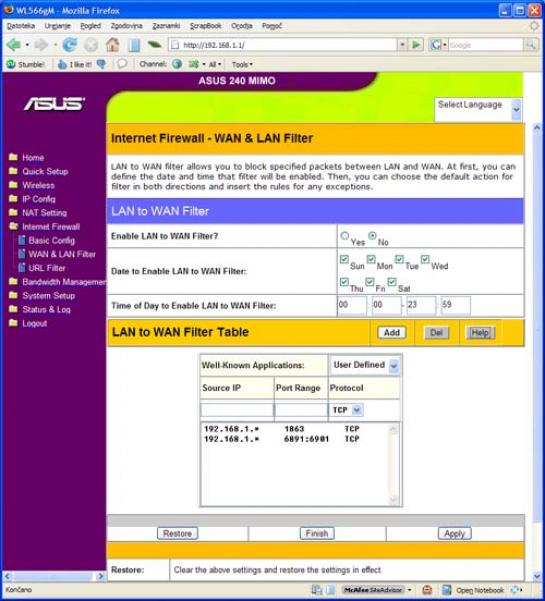Image resolution: width=545 pixels, height=601 pixels.
Task: Toggle the Fri day checkbox
Action: [370, 282]
